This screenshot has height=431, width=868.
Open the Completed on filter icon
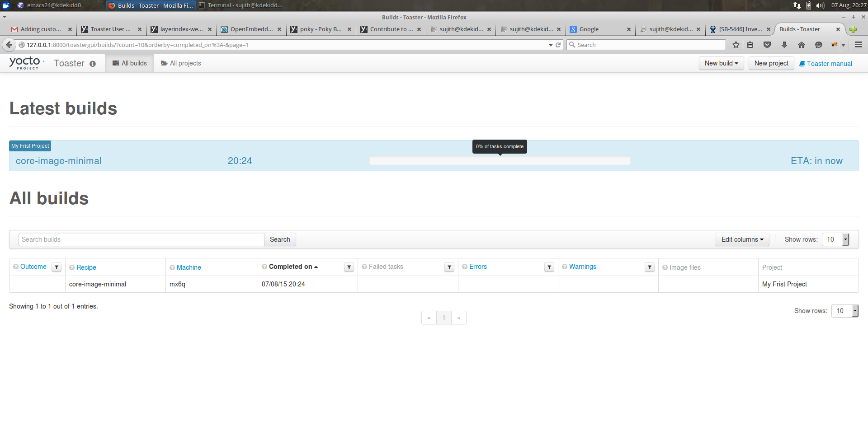[349, 267]
